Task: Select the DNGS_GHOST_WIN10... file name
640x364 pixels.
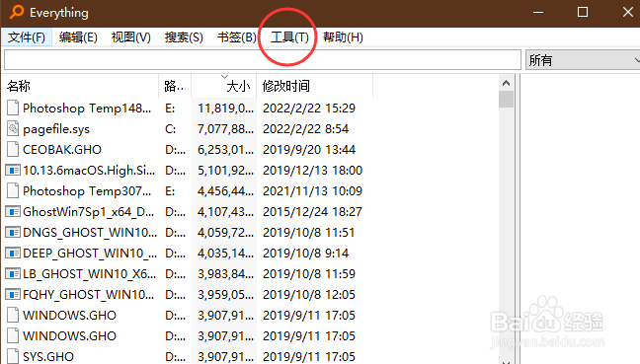Action: coord(90,233)
